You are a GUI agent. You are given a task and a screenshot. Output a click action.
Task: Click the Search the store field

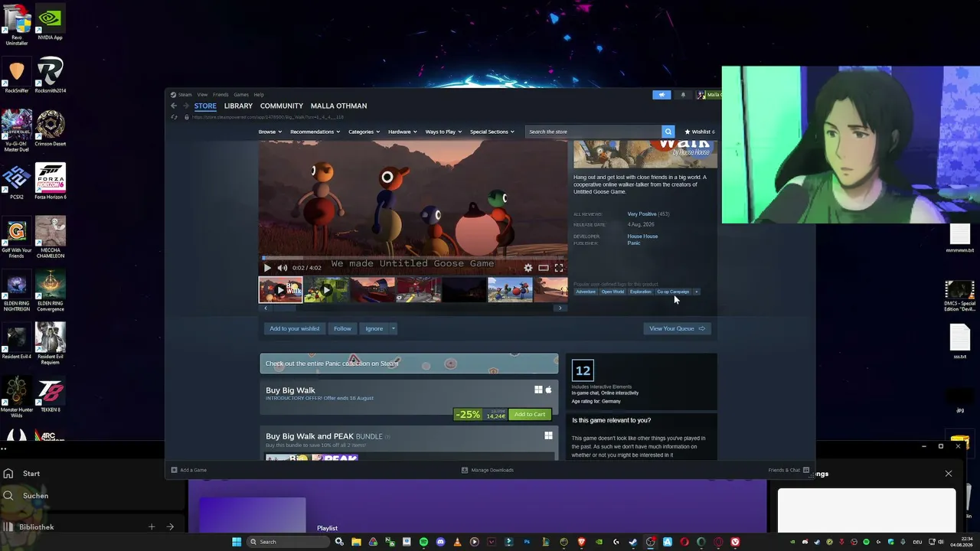pos(593,132)
